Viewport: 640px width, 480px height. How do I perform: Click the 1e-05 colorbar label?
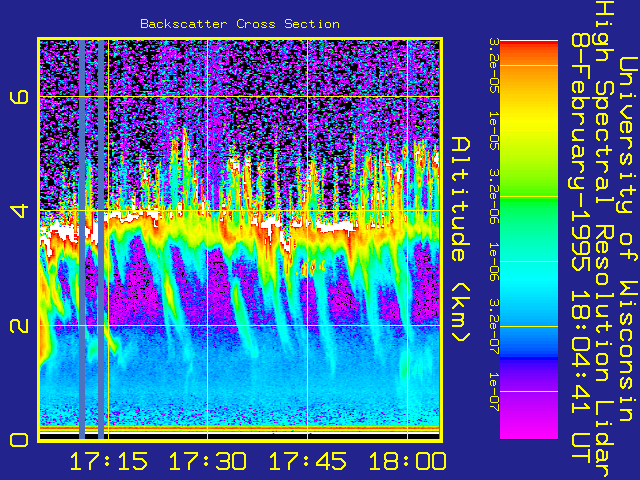pos(493,131)
